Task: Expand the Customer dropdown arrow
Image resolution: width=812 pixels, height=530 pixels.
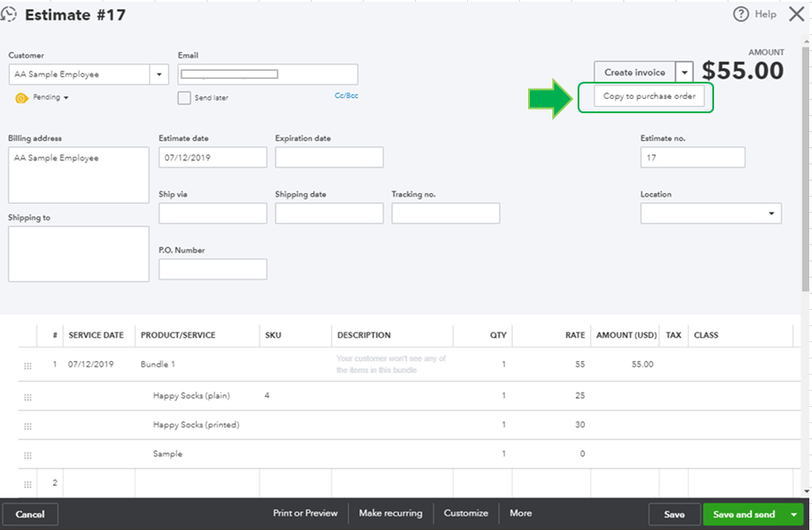Action: [160, 75]
